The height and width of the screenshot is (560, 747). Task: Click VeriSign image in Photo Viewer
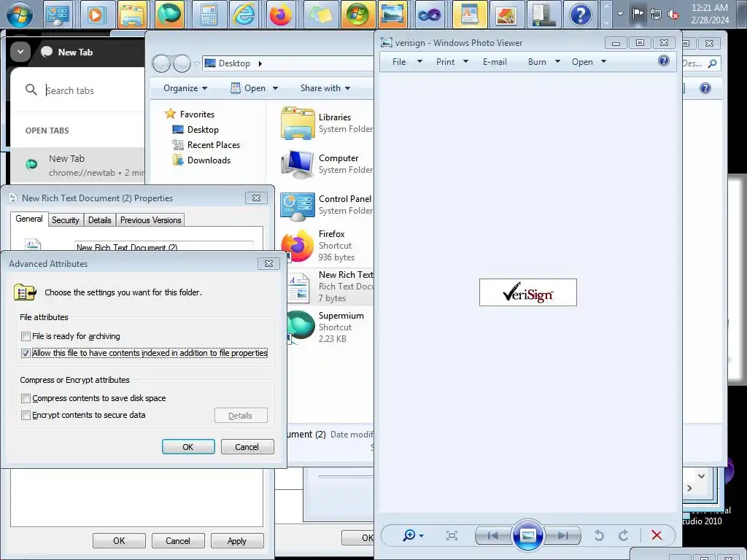[x=528, y=292]
